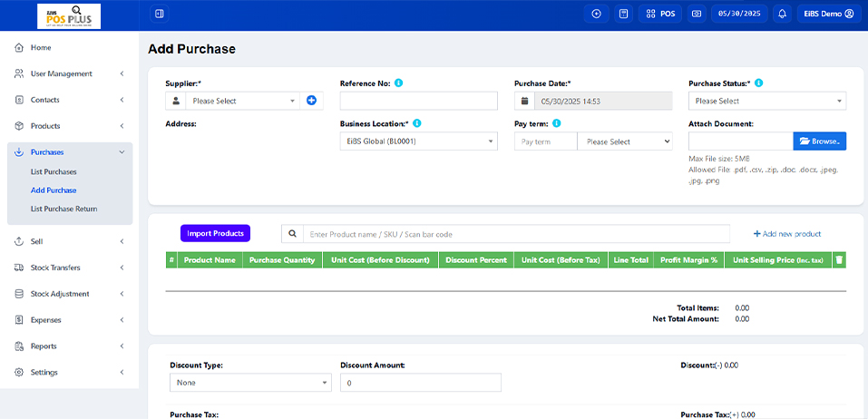
Task: Open the Supplier Please Select dropdown
Action: click(243, 101)
